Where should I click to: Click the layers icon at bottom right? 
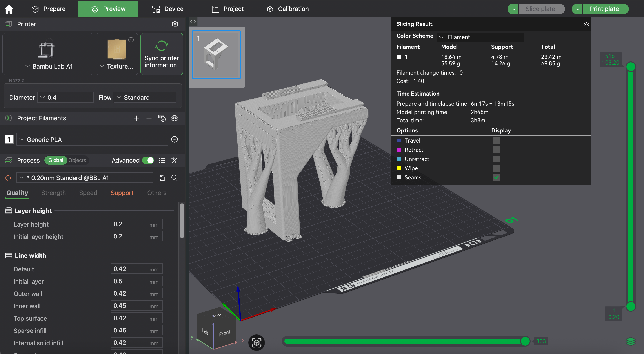pyautogui.click(x=631, y=341)
